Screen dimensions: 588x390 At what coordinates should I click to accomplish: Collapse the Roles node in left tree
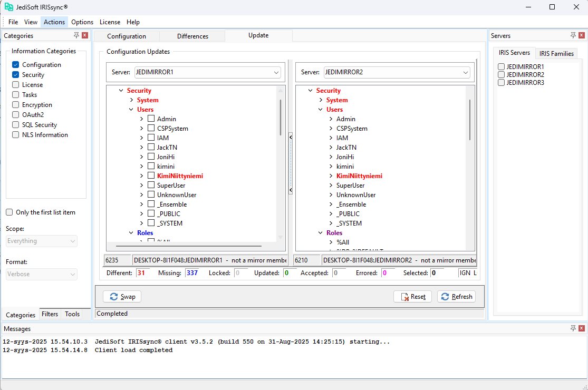tap(131, 232)
